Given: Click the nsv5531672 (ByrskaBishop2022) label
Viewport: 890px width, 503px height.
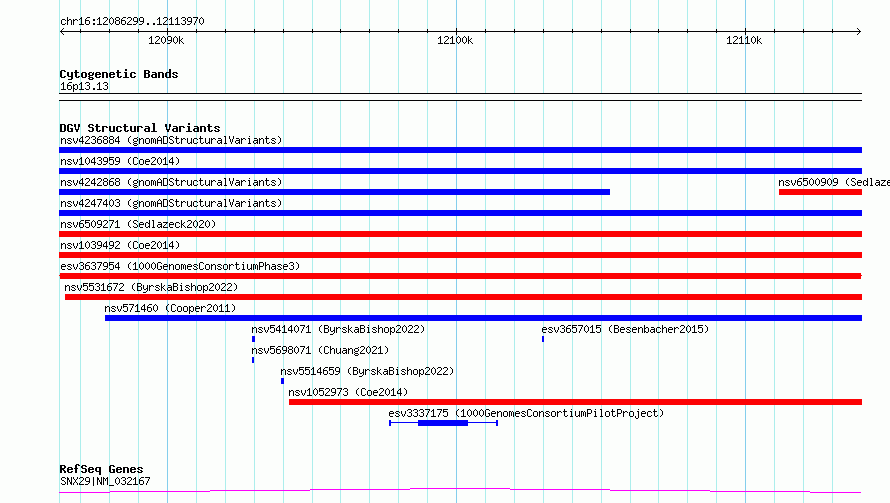Looking at the screenshot, I should point(151,287).
